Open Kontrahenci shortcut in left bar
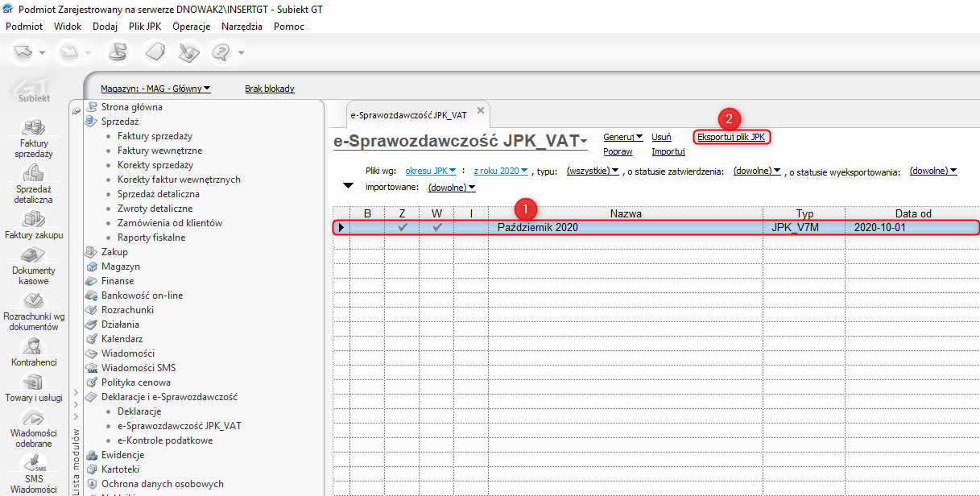 point(34,353)
